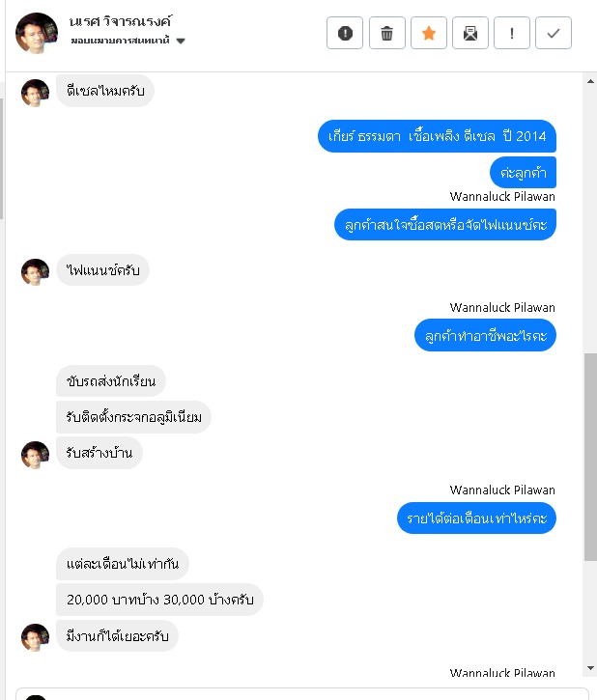Open the customer's profile photo in header
Image resolution: width=597 pixels, height=700 pixels.
point(37,33)
